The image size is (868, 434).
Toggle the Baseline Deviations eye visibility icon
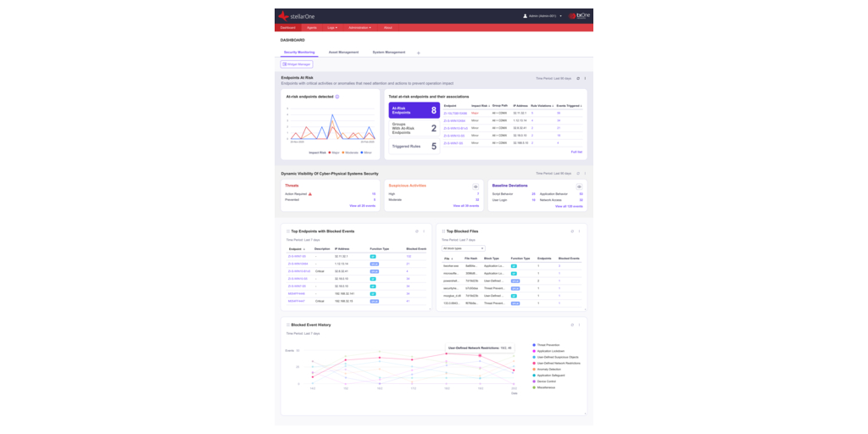coord(579,186)
